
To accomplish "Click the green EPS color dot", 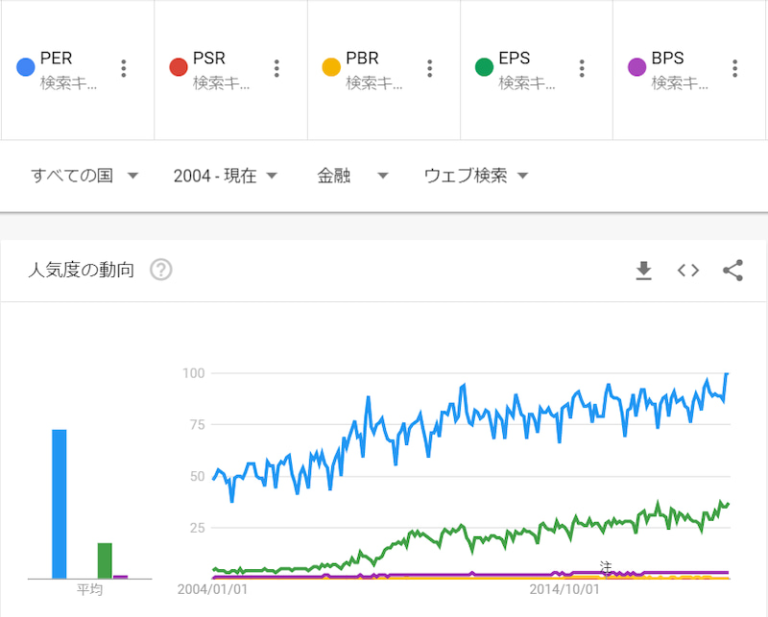I will point(484,68).
